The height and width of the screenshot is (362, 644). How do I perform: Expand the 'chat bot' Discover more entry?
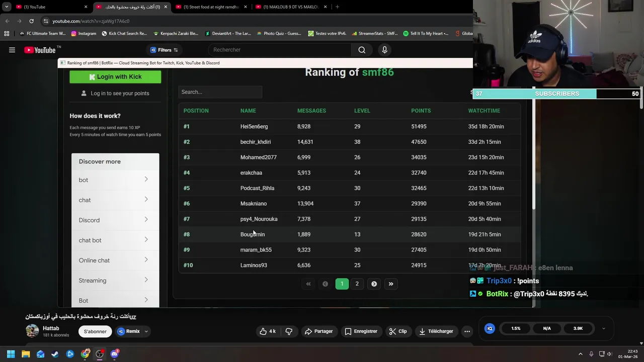[x=115, y=240]
